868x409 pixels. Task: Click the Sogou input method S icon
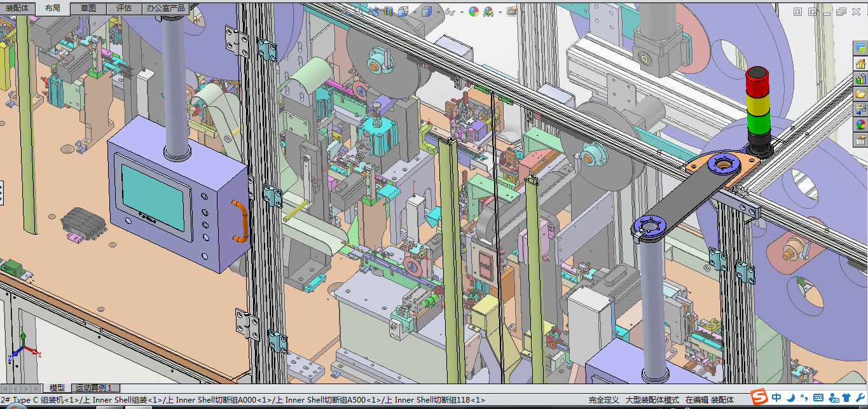(759, 398)
